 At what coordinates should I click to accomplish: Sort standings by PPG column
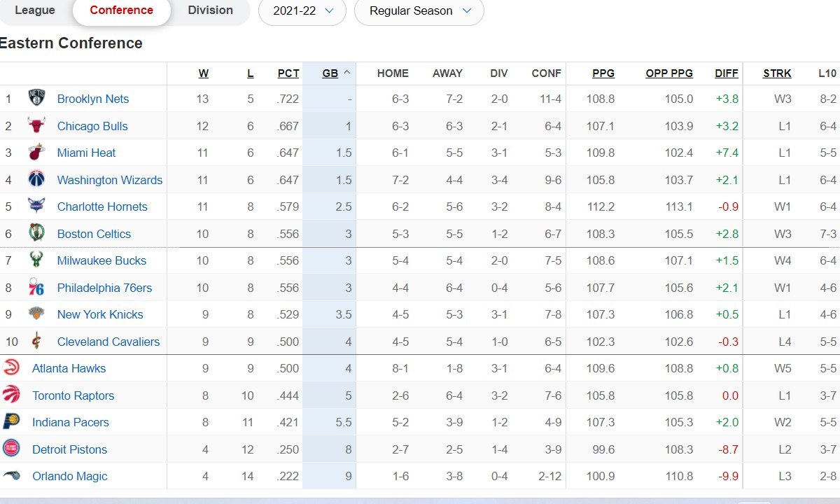pos(603,73)
